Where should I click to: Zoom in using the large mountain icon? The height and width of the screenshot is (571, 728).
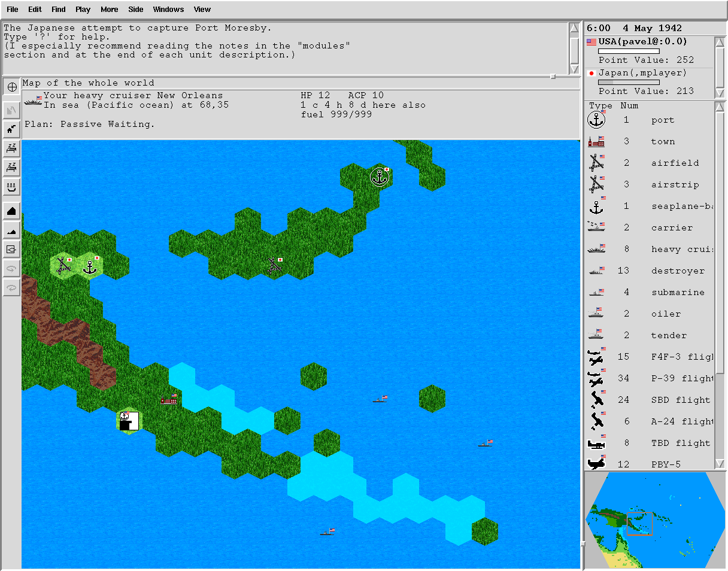[x=12, y=211]
